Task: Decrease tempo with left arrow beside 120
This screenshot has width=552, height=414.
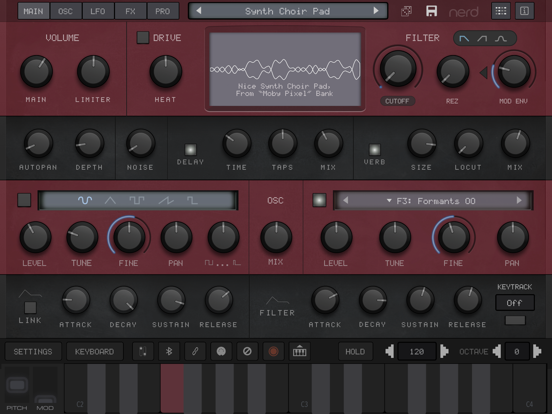Action: [390, 351]
